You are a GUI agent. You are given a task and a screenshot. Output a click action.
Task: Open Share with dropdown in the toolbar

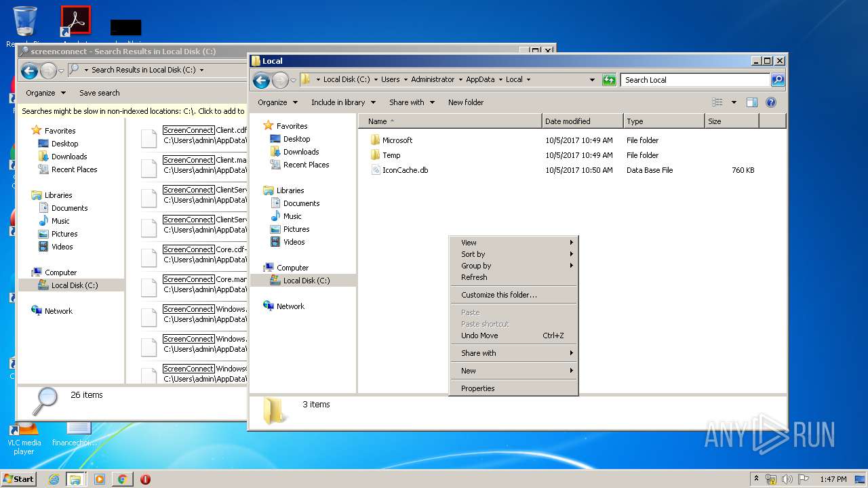(412, 102)
